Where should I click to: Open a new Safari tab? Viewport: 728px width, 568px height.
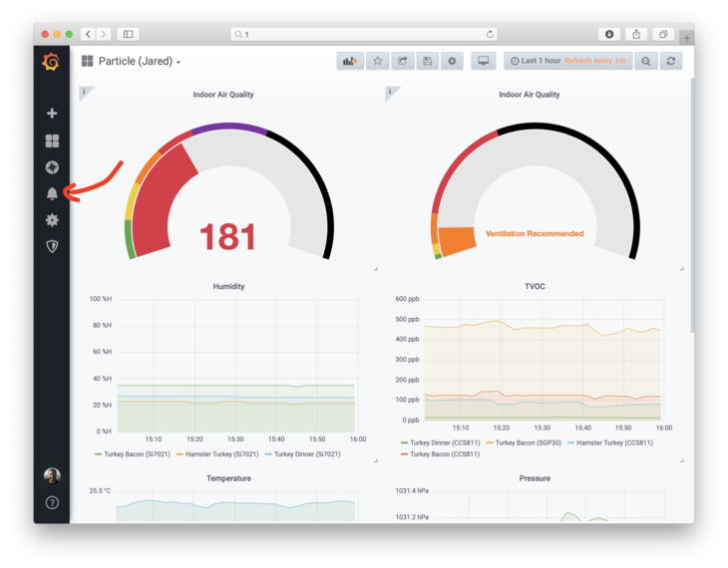point(687,38)
